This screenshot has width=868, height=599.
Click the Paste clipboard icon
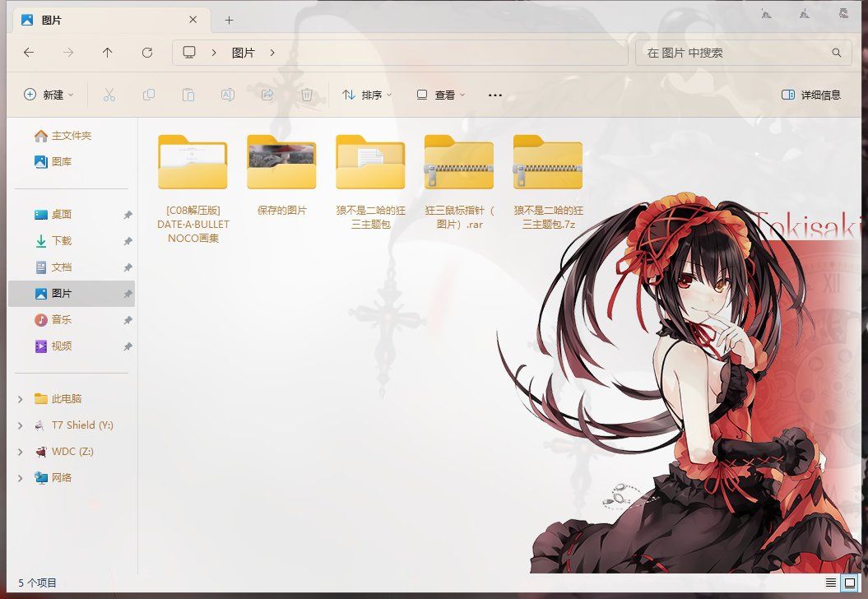188,95
